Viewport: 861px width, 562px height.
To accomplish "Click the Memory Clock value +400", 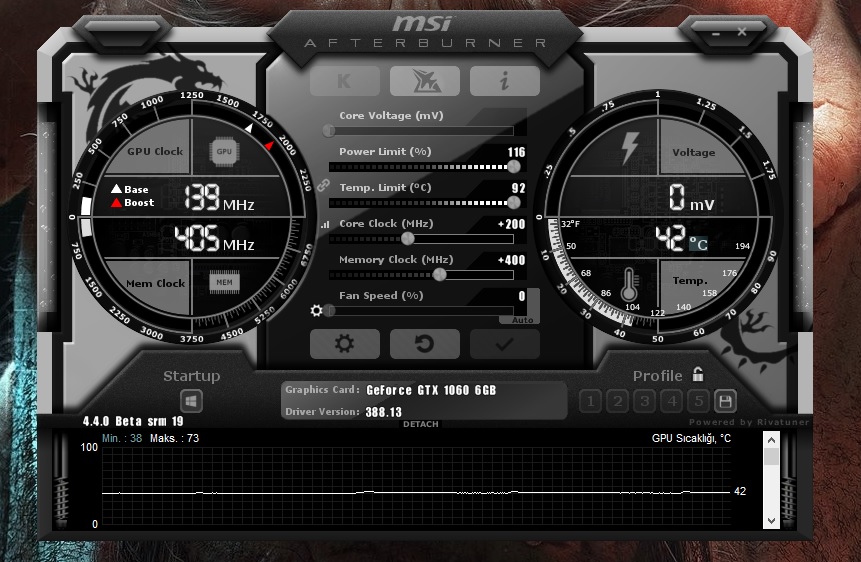I will point(511,260).
